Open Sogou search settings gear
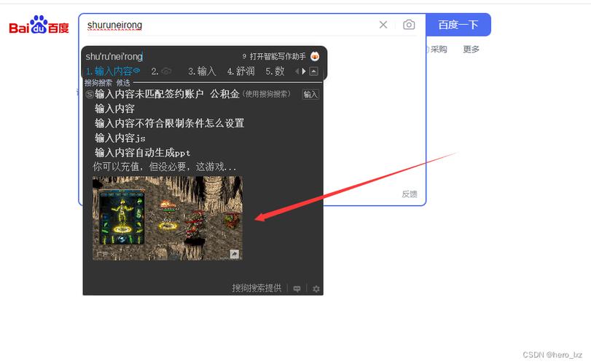Image resolution: width=591 pixels, height=364 pixels. [x=316, y=289]
